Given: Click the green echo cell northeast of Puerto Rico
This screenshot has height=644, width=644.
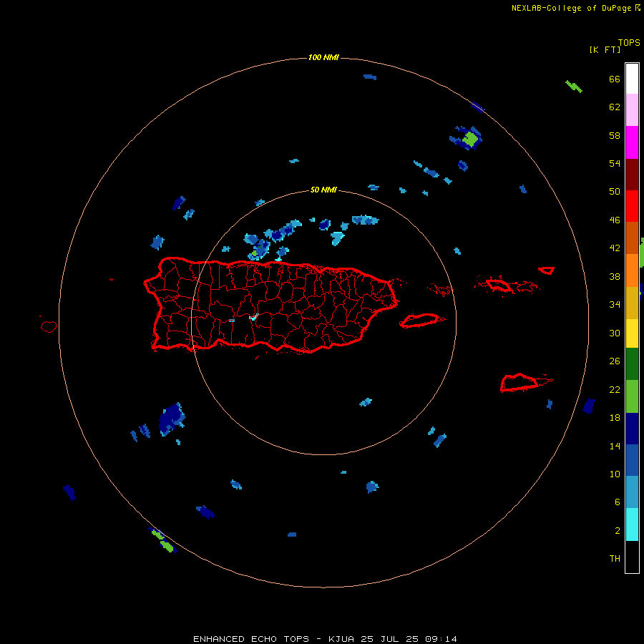Looking at the screenshot, I should [470, 140].
